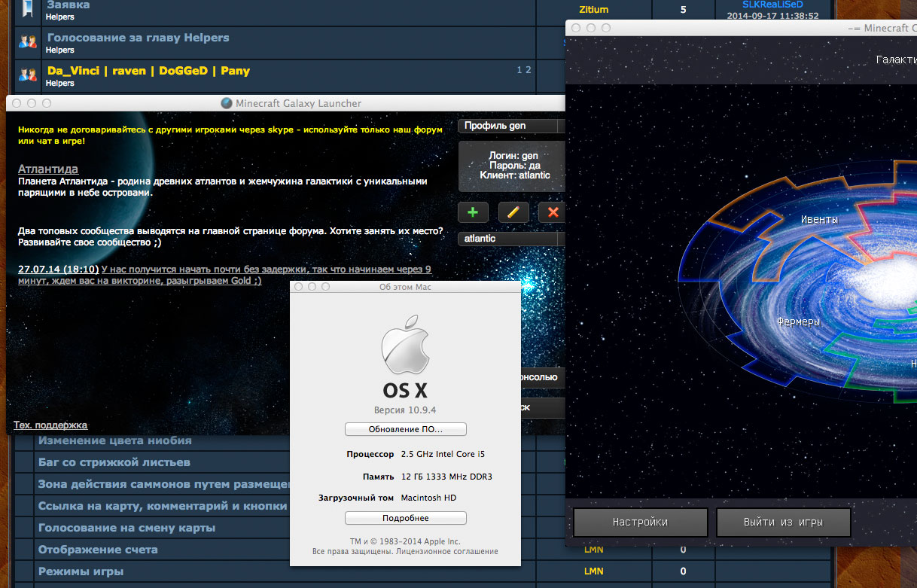Click the Настройки button in game window
This screenshot has height=588, width=917.
coord(640,522)
